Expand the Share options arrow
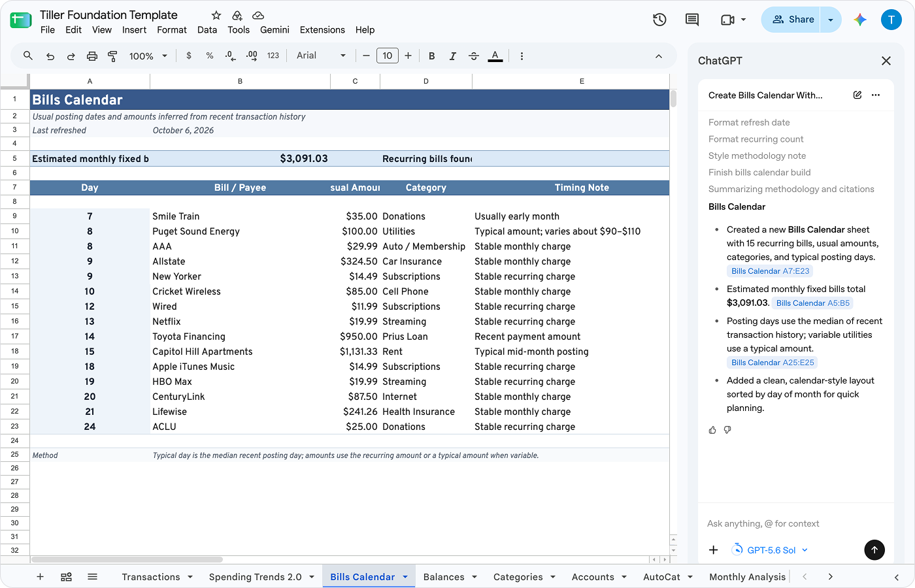Viewport: 915px width, 588px height. coord(831,20)
